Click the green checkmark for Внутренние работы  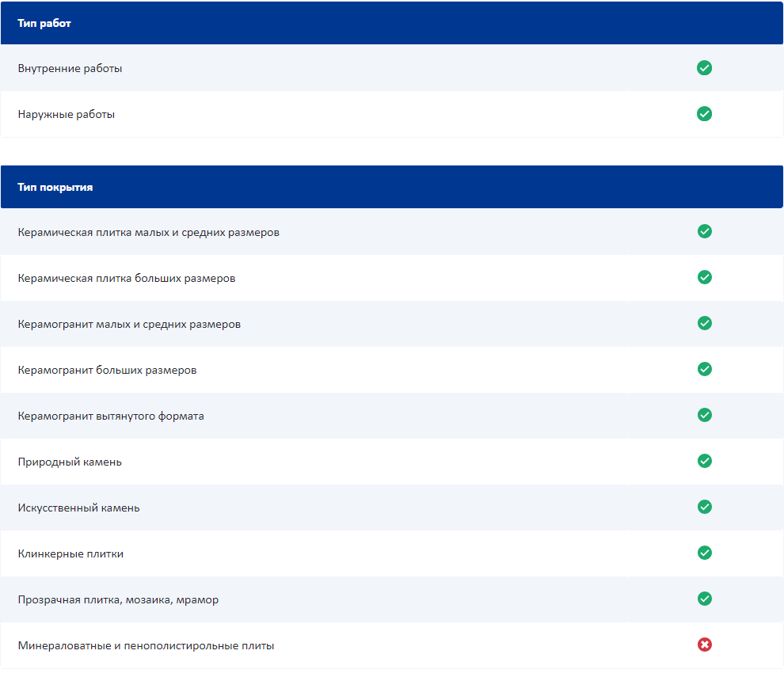point(704,68)
